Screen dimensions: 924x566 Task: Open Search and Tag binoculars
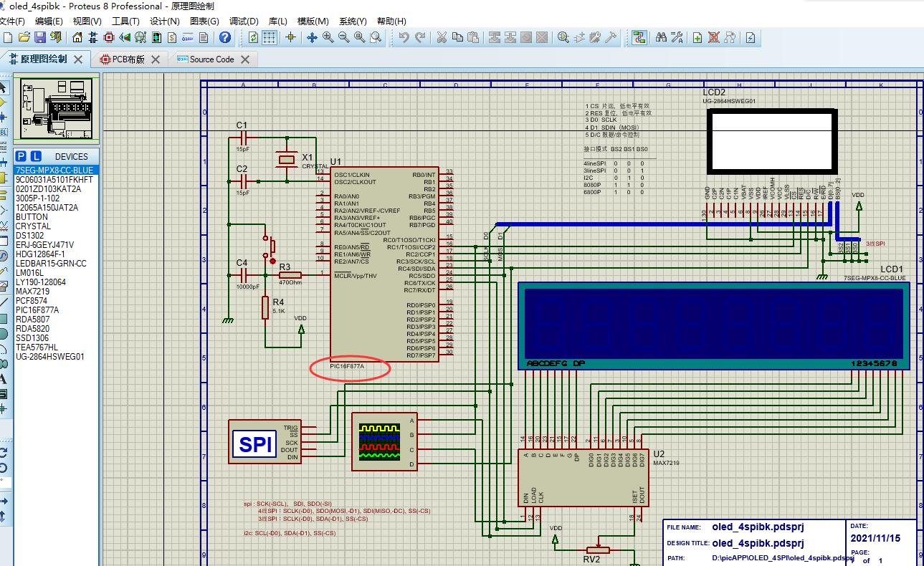[x=661, y=37]
